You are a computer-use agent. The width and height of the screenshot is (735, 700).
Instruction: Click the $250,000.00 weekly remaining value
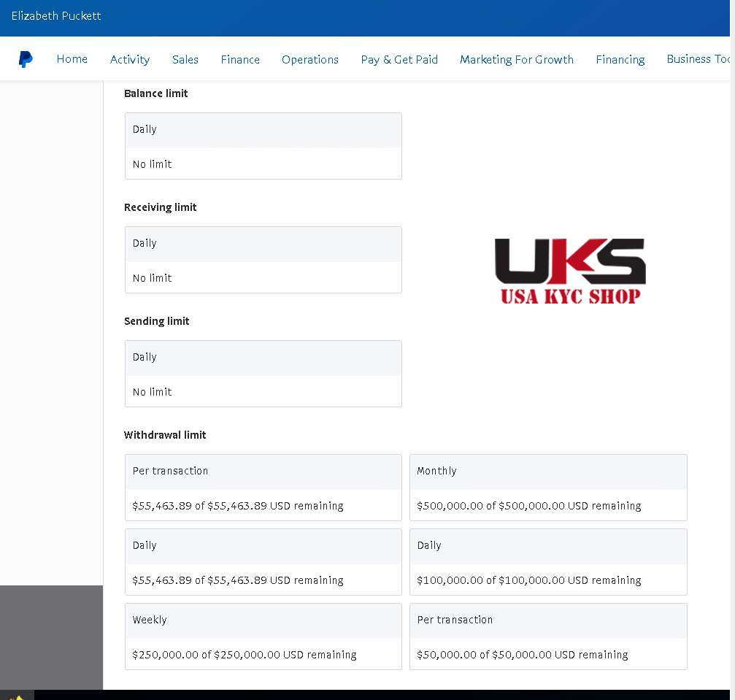tap(245, 655)
